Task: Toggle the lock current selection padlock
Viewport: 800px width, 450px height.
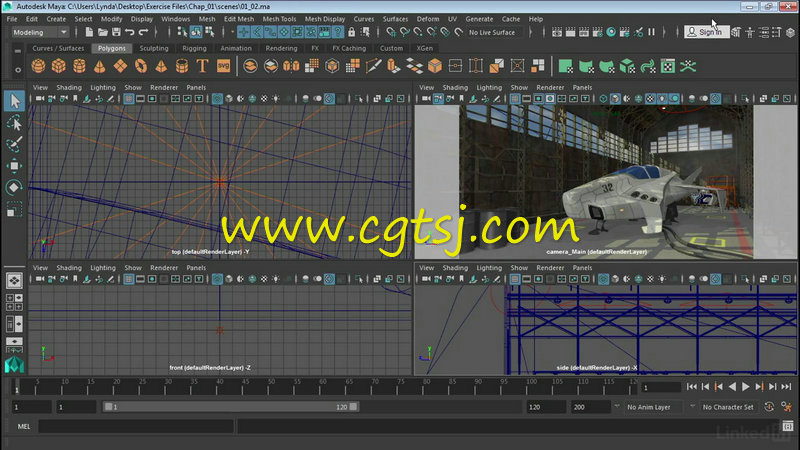Action: pyautogui.click(x=352, y=32)
